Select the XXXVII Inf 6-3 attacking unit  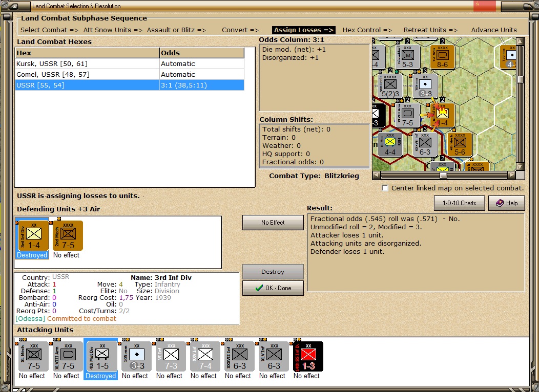(240, 357)
